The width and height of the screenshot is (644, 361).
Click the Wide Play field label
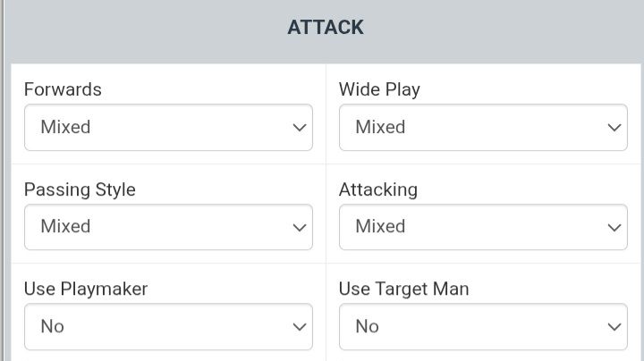coord(379,89)
